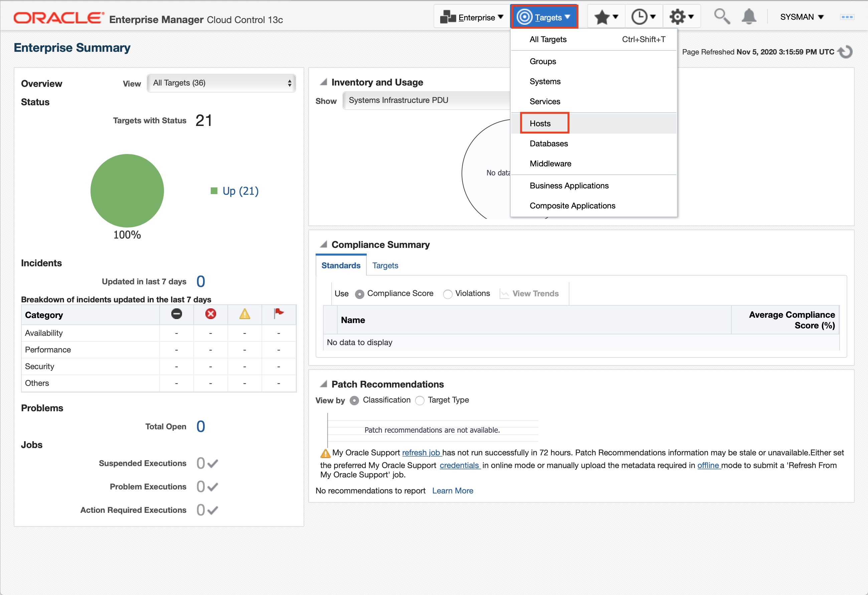Open the All Targets (36) view dropdown
The height and width of the screenshot is (595, 868).
(221, 83)
